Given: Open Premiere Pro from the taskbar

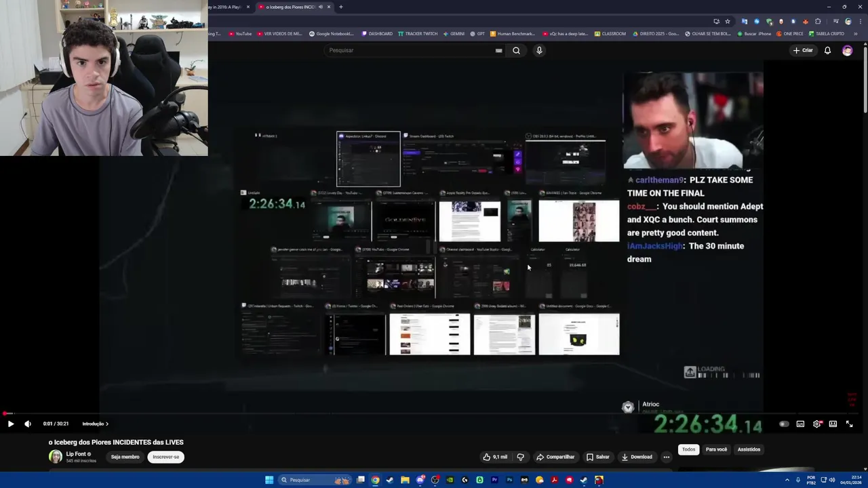Looking at the screenshot, I should [x=494, y=480].
